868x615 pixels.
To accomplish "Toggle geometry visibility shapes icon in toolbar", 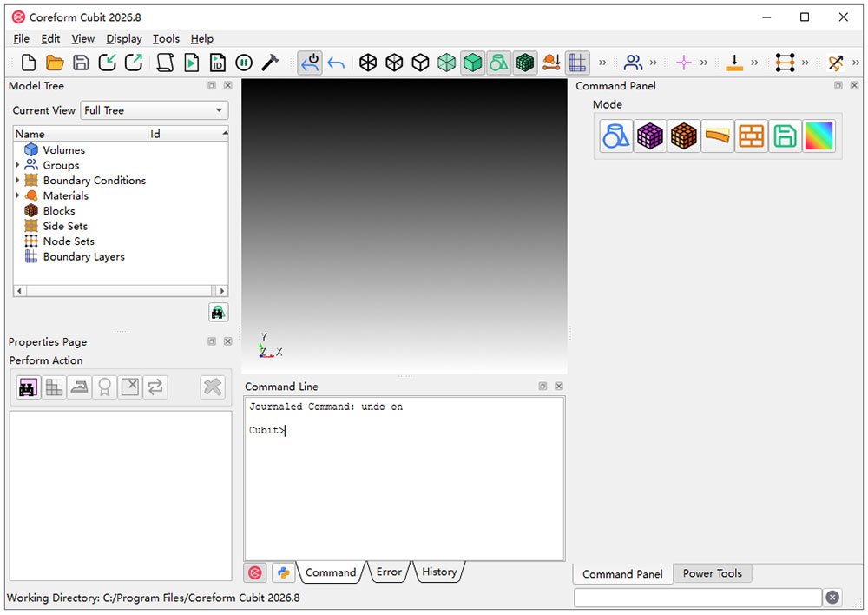I will point(498,63).
